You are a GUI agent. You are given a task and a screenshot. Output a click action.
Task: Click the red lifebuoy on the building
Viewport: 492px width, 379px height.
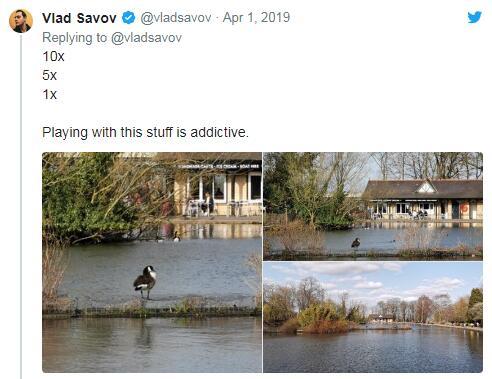coord(464,208)
